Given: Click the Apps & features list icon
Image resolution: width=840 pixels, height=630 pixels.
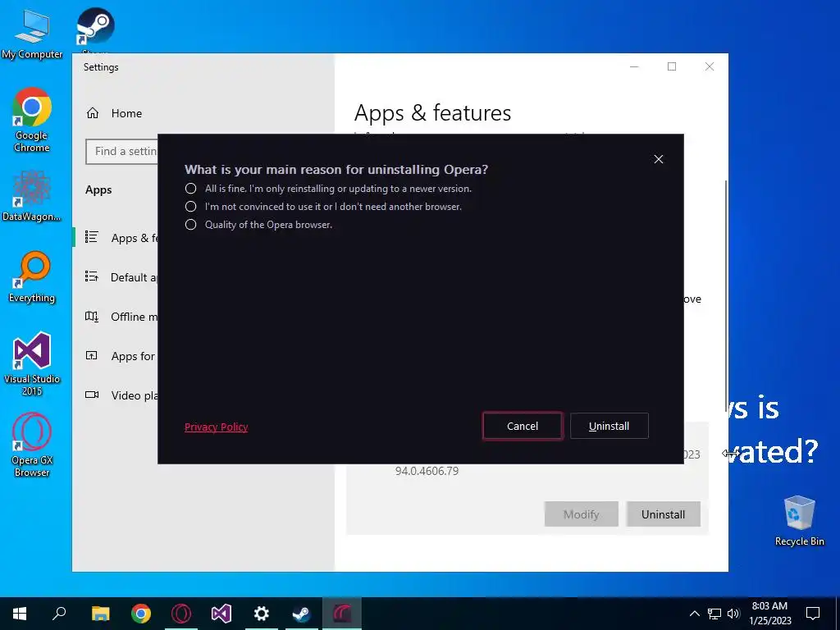Looking at the screenshot, I should (x=92, y=237).
